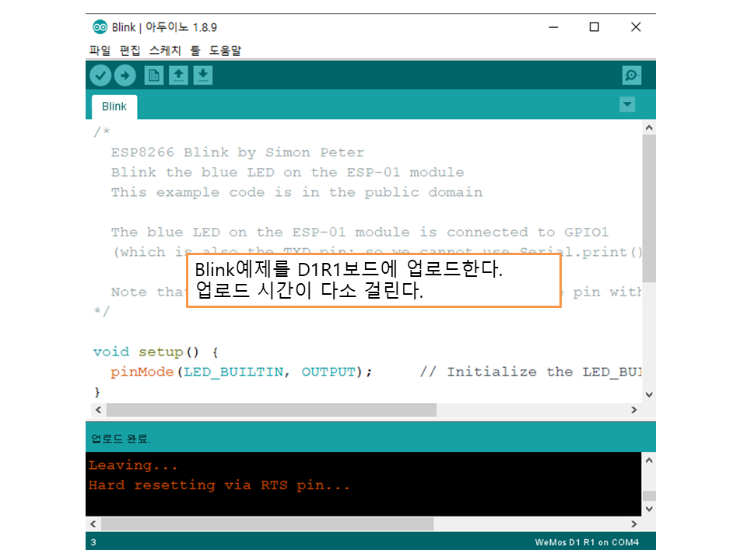
Task: Open the 도움말 menu
Action: (x=226, y=51)
